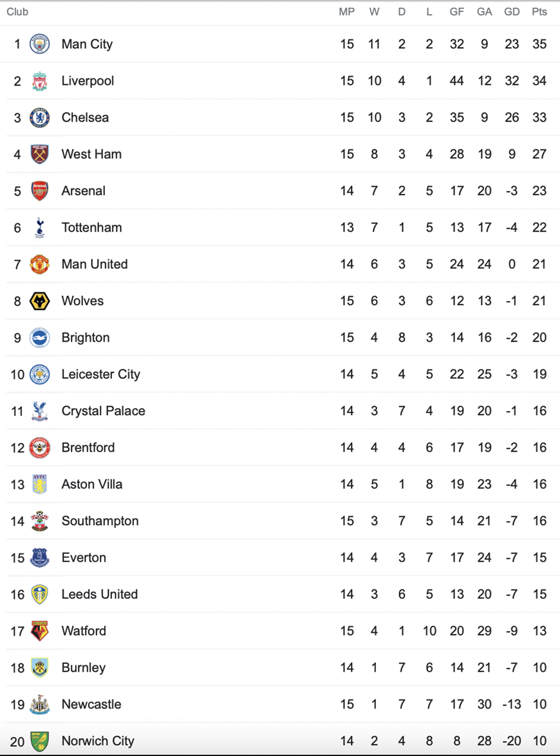The image size is (560, 756).
Task: Click the Tottenham cockerel logo
Action: tap(39, 228)
